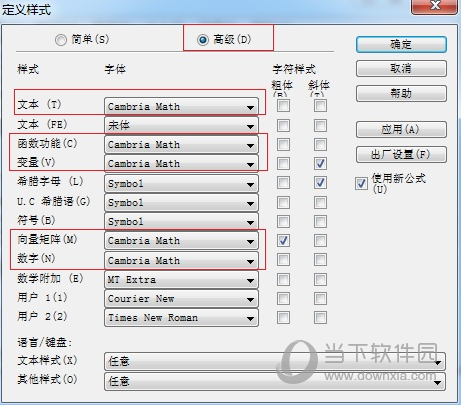This screenshot has height=405, width=461.
Task: Open font dropdown for U.C 希腊语(G)
Action: [181, 203]
